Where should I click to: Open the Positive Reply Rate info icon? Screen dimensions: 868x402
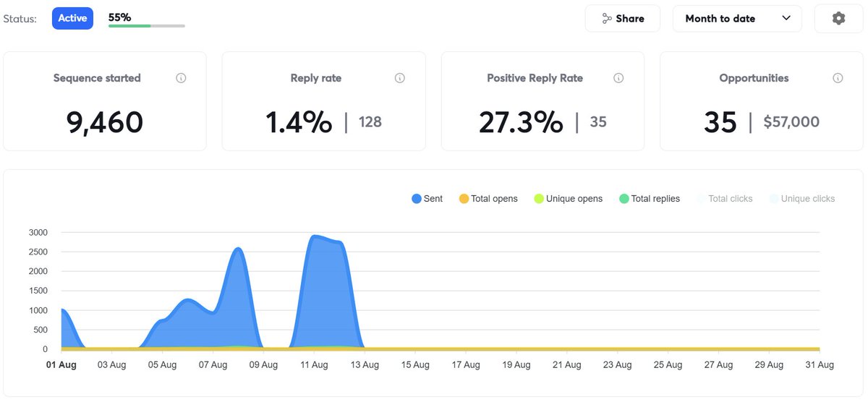coord(618,78)
